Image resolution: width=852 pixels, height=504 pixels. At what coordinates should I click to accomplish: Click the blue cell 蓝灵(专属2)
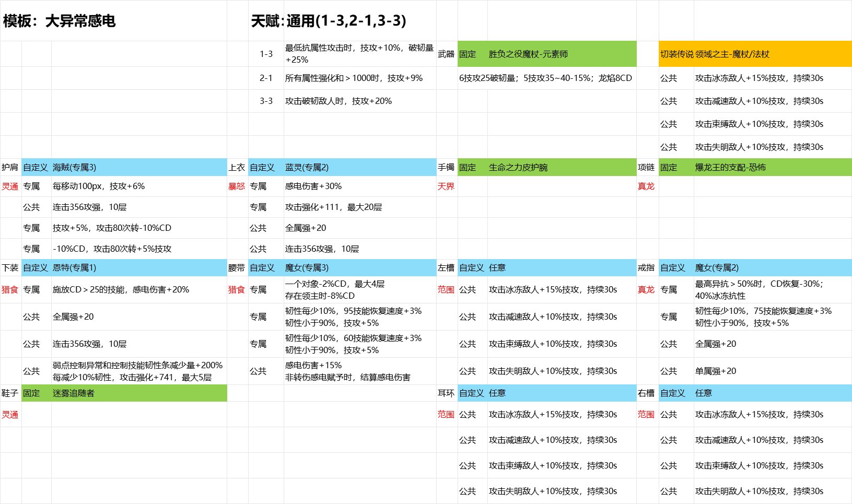coord(360,167)
